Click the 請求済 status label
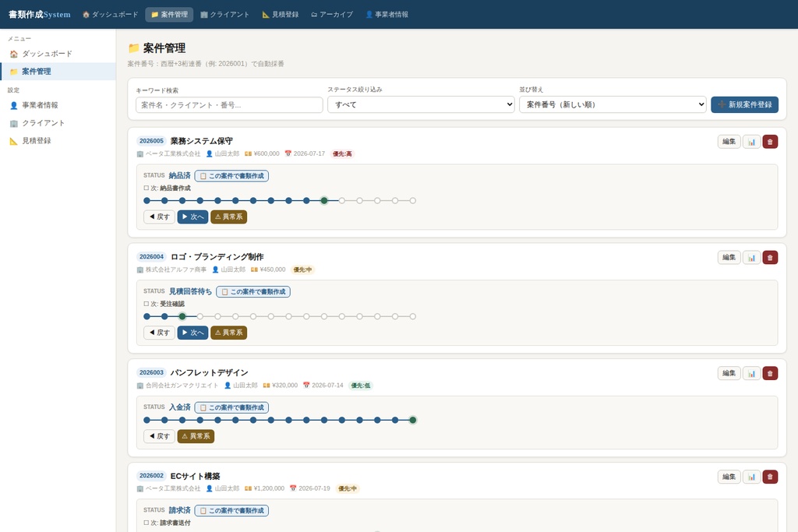 [x=180, y=510]
